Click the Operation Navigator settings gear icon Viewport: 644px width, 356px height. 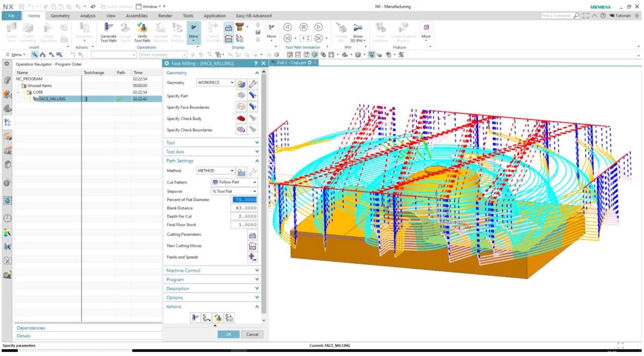point(6,63)
